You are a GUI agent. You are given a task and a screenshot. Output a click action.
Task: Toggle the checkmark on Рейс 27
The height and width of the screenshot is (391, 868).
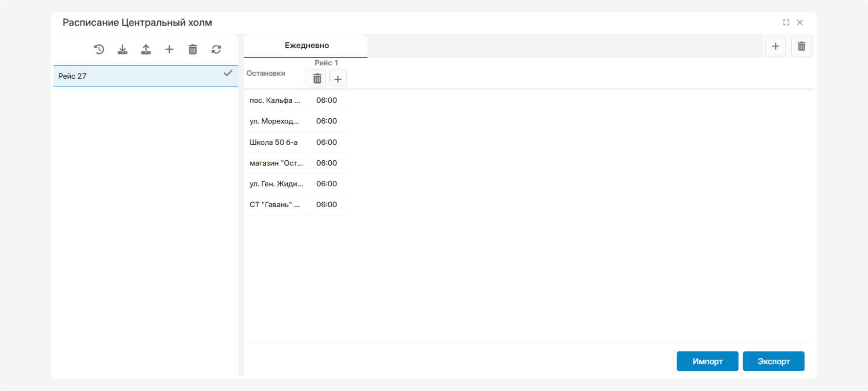228,73
